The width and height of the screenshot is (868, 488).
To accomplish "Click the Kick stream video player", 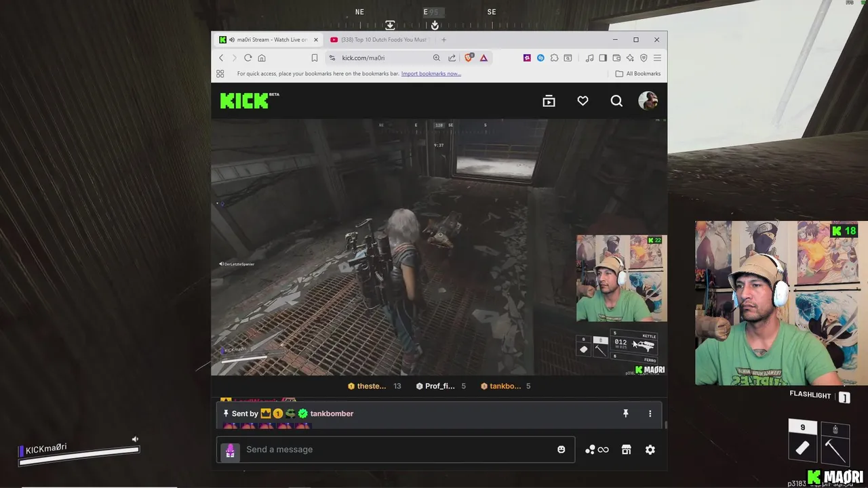I will click(439, 247).
